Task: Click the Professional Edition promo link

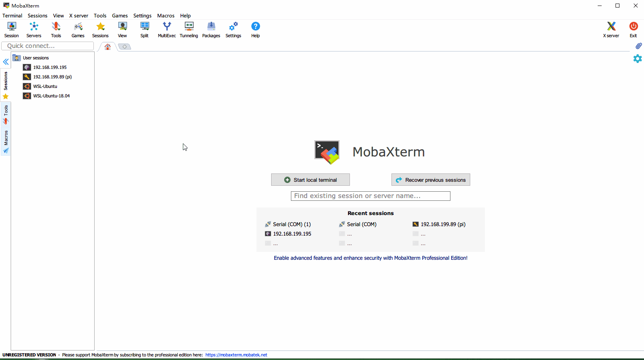Action: 370,258
